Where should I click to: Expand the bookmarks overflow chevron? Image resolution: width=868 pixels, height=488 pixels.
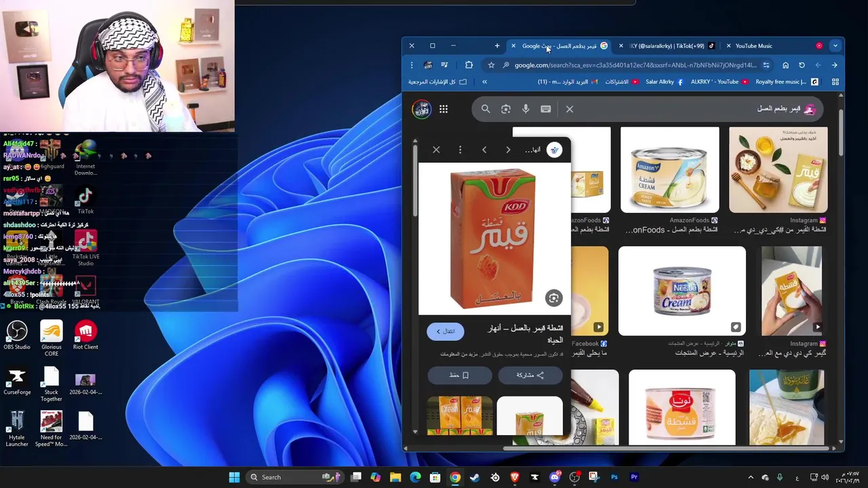pyautogui.click(x=484, y=82)
